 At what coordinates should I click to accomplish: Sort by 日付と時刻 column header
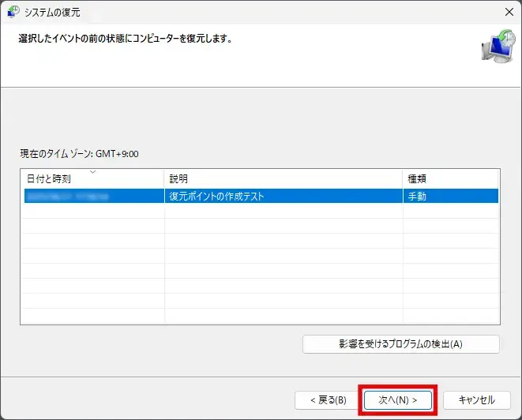click(92, 179)
